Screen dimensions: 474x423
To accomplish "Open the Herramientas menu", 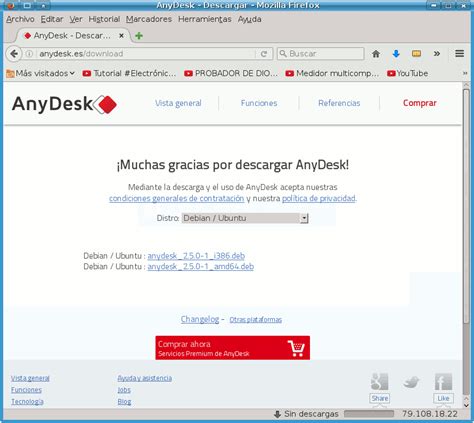I will coord(205,19).
